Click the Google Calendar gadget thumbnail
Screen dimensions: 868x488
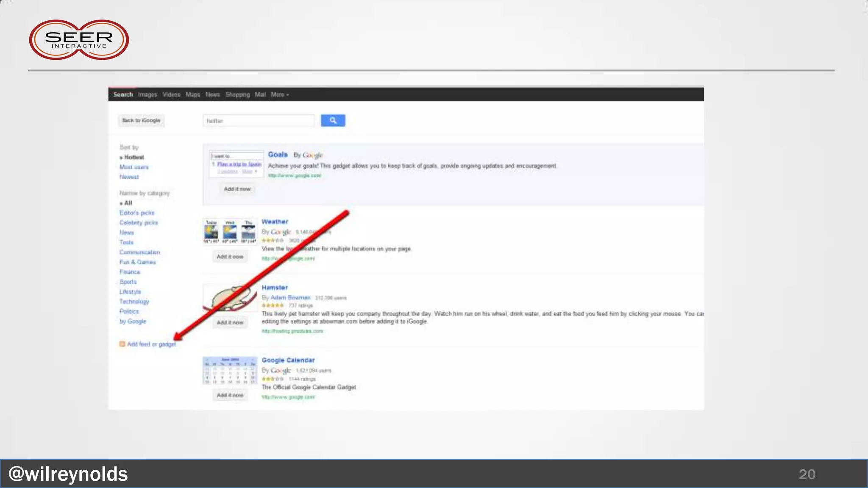point(230,371)
